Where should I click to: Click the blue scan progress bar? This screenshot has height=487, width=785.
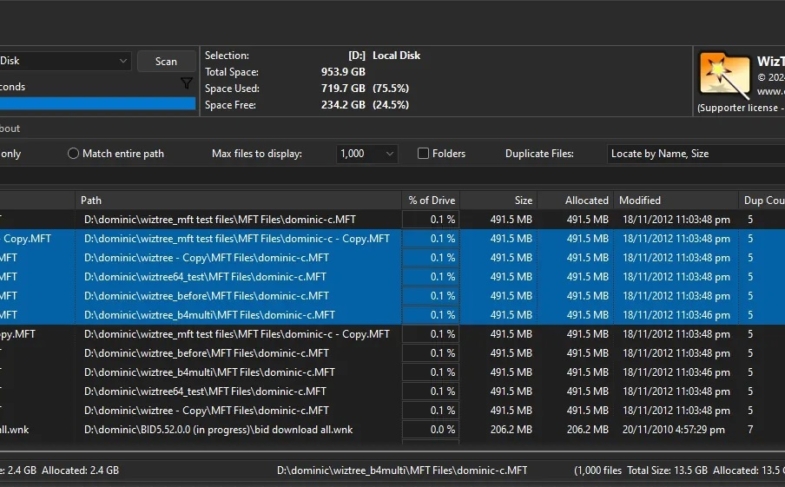pyautogui.click(x=98, y=104)
